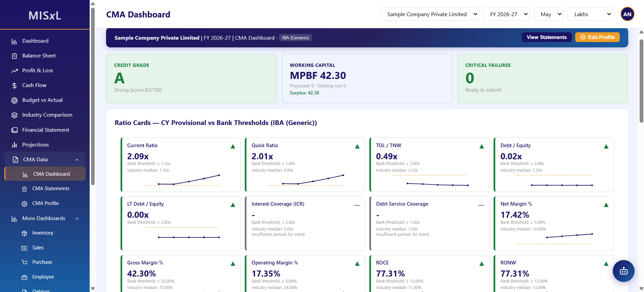
Task: Open the Lakhs unit dropdown
Action: pyautogui.click(x=590, y=14)
